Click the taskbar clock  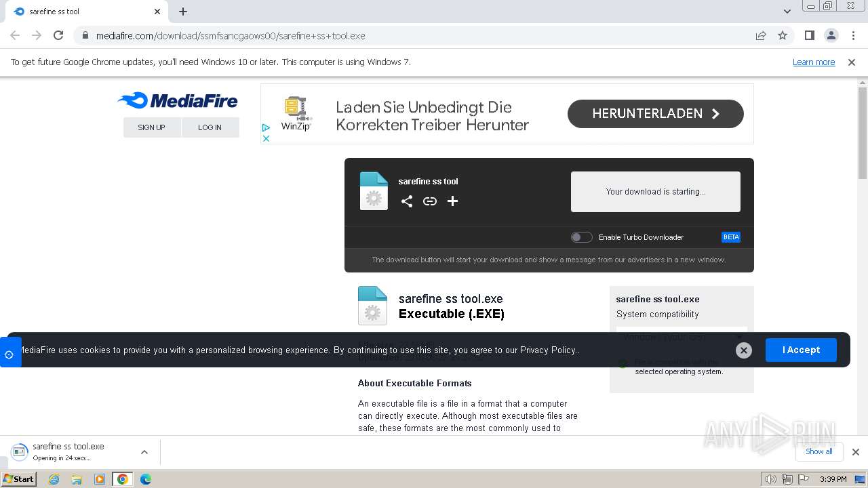click(x=833, y=479)
